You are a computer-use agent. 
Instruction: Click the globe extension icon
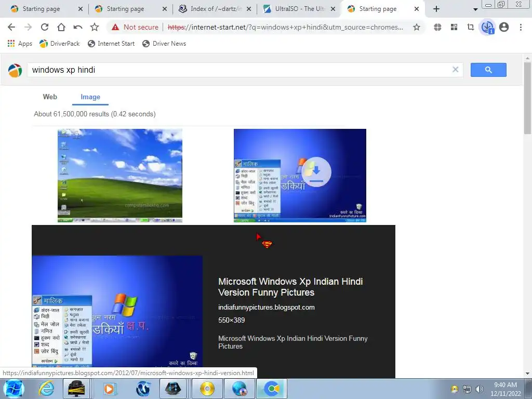point(437,27)
